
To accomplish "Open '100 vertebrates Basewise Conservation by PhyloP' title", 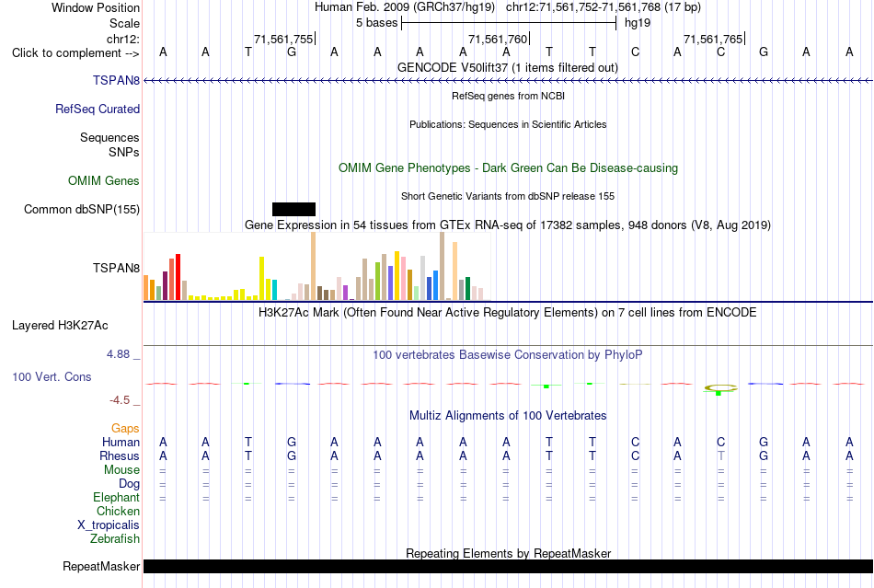I will click(507, 354).
